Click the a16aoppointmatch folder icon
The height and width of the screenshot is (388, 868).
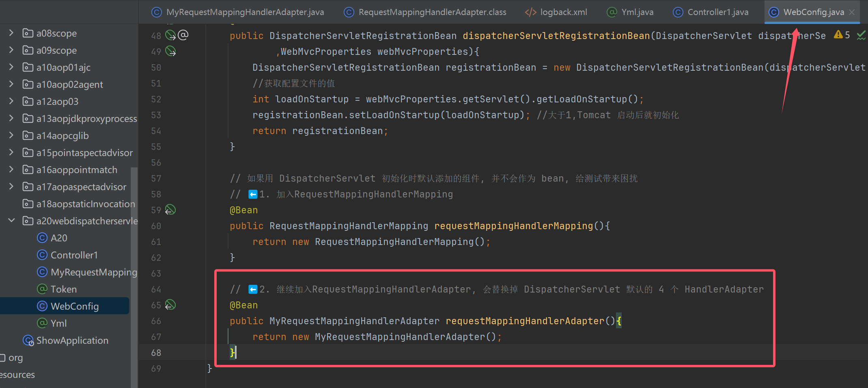28,169
